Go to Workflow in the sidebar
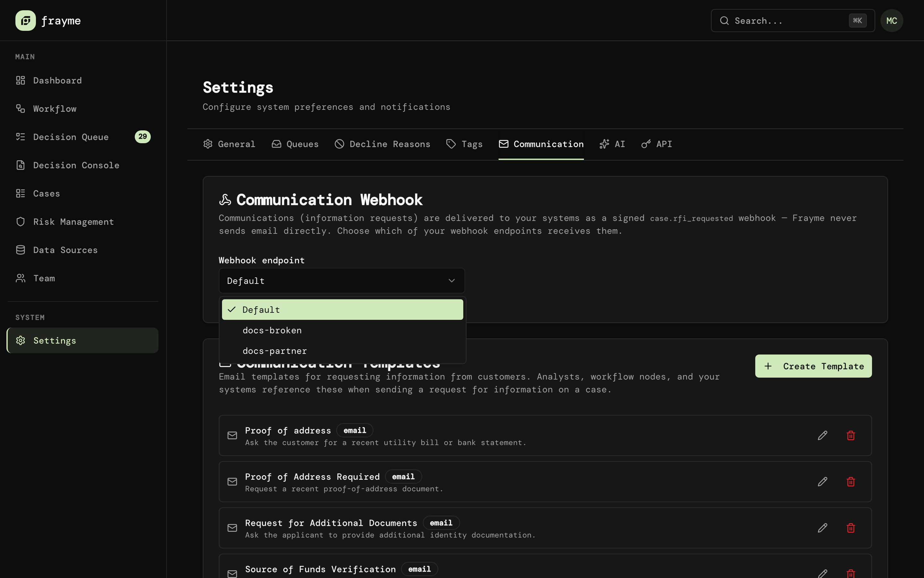This screenshot has height=578, width=924. point(83,109)
